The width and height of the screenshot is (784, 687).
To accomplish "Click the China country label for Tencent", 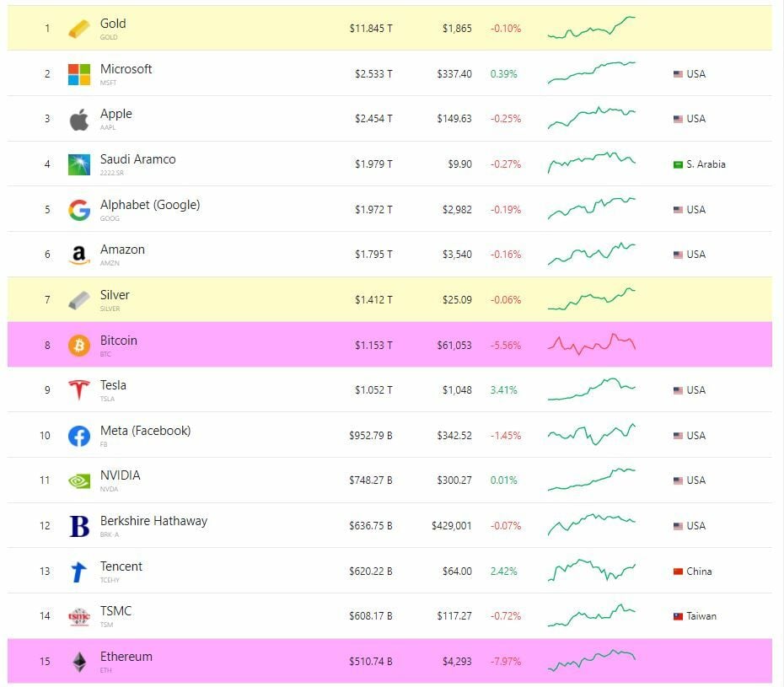I will click(x=692, y=572).
